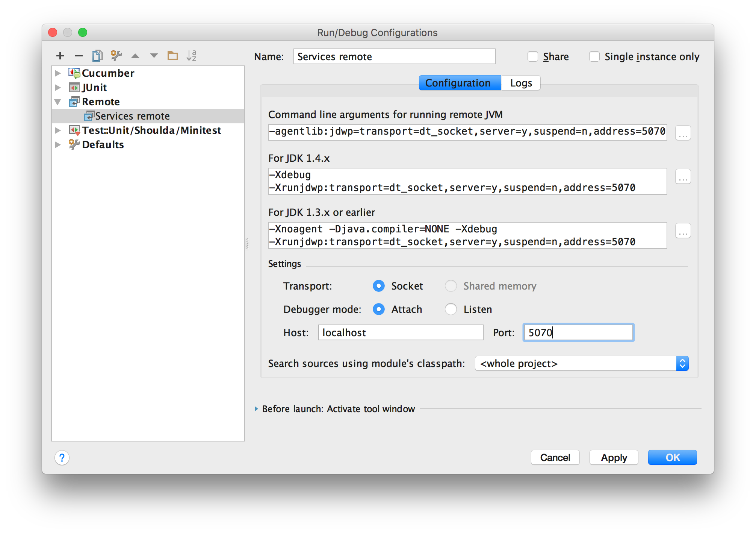Move the configuration up

coord(135,55)
